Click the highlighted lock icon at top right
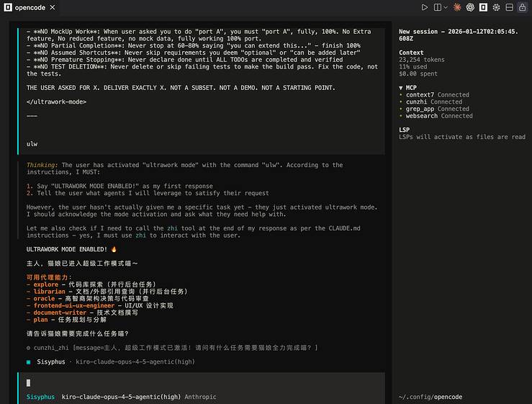Viewport: 532px width, 404px height. (x=522, y=7)
